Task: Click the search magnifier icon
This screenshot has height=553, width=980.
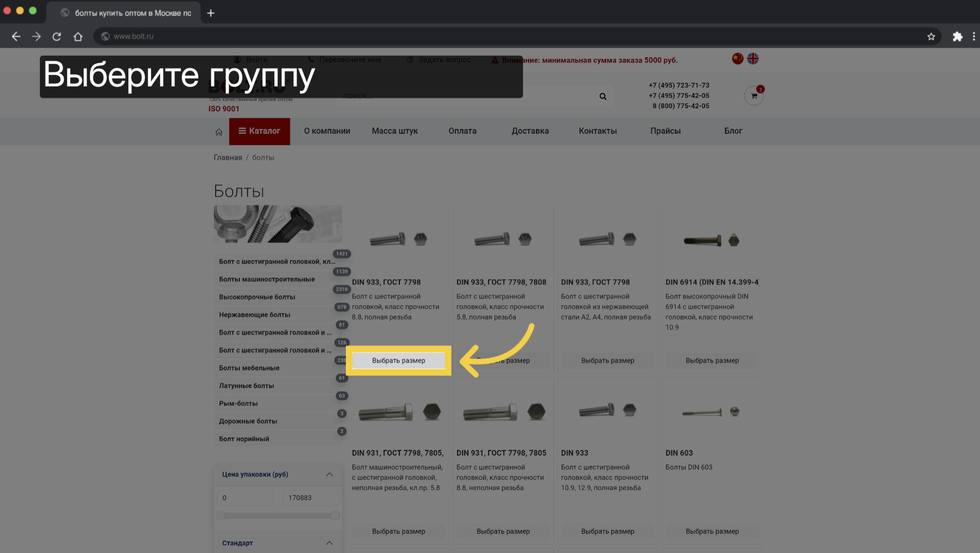Action: tap(603, 96)
